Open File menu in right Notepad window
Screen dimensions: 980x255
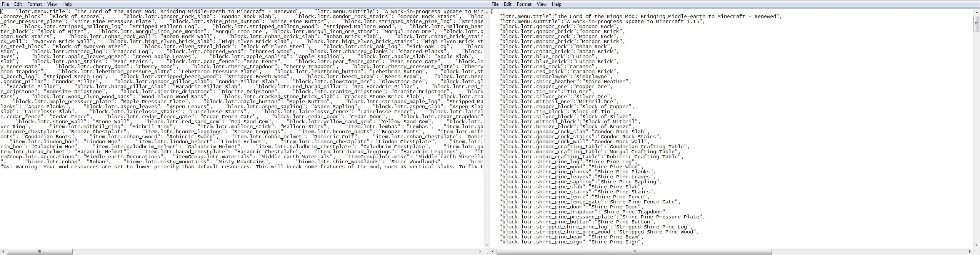point(495,4)
